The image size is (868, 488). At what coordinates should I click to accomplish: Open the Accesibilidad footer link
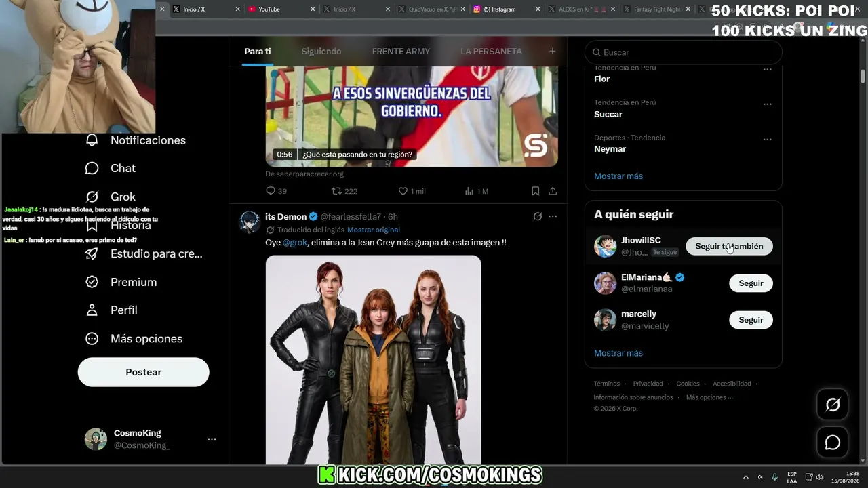732,384
